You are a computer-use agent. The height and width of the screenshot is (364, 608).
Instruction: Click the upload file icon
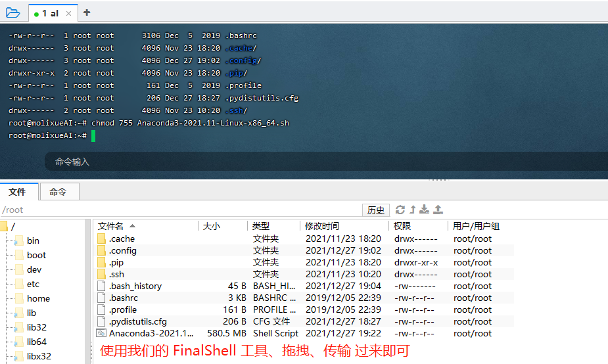click(438, 210)
